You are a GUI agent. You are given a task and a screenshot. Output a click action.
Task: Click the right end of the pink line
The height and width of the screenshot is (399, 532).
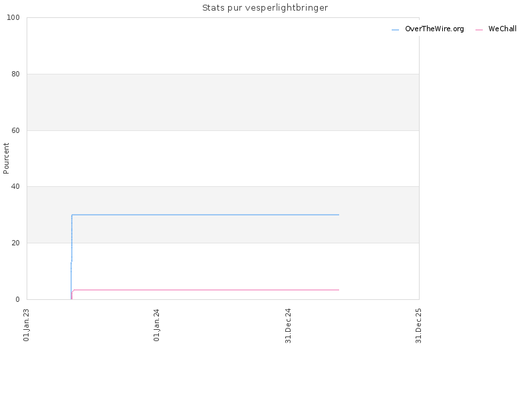tap(338, 290)
